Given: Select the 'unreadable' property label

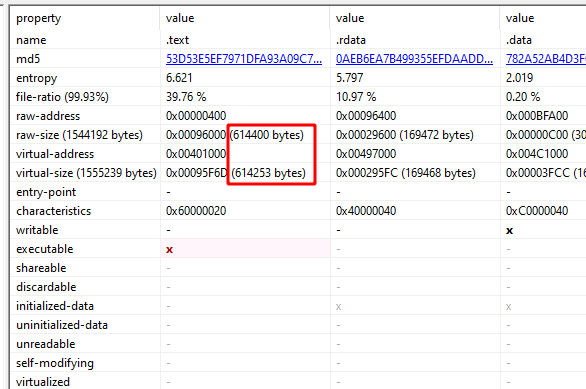Looking at the screenshot, I should (46, 344).
